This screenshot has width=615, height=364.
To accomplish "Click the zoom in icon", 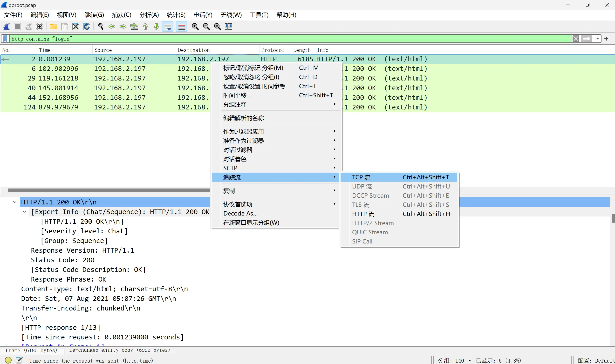I will [x=195, y=27].
